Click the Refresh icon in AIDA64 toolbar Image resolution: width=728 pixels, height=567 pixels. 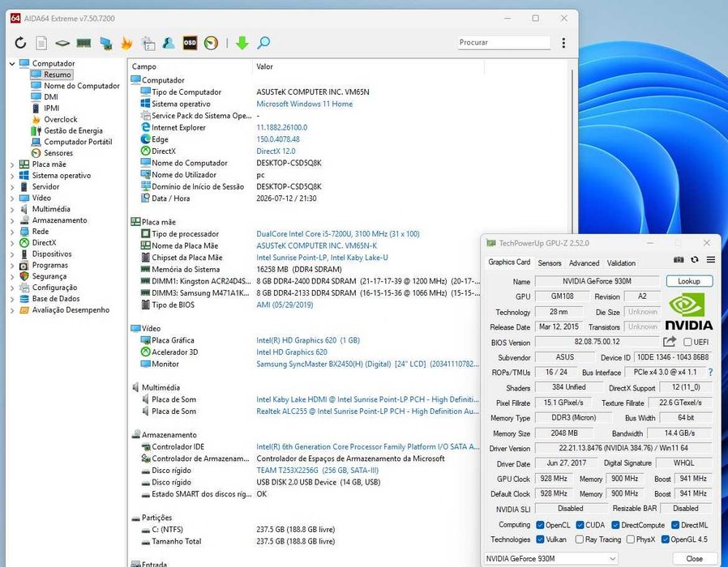tap(20, 43)
